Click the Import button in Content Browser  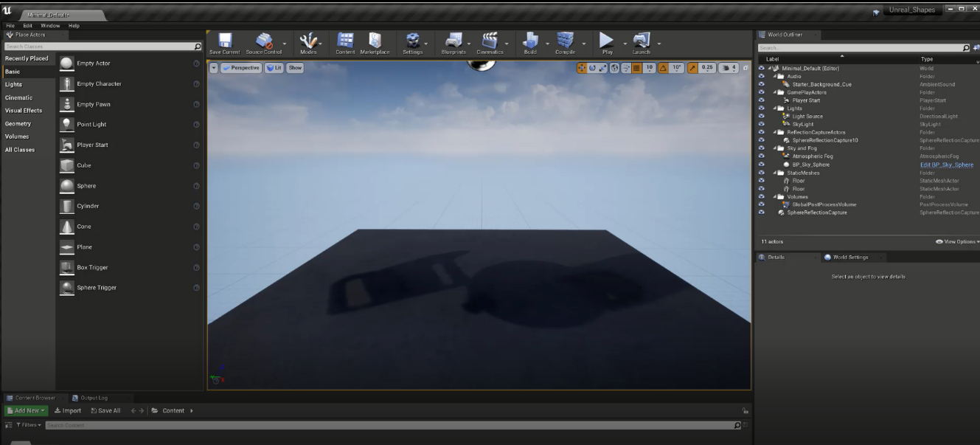(x=68, y=410)
